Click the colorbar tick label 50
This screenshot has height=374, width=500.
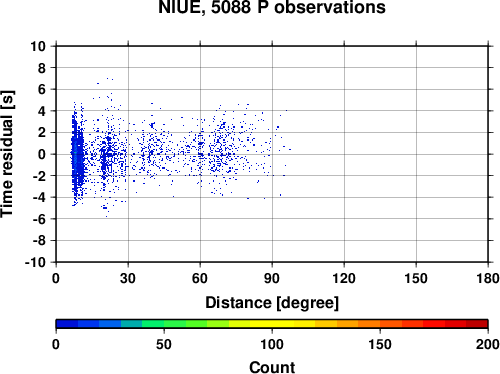(164, 344)
